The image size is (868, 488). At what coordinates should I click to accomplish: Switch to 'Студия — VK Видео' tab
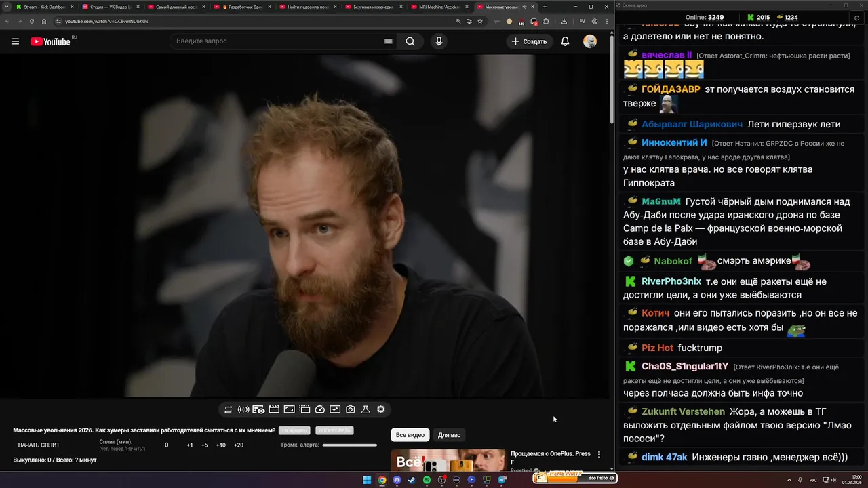tap(110, 7)
